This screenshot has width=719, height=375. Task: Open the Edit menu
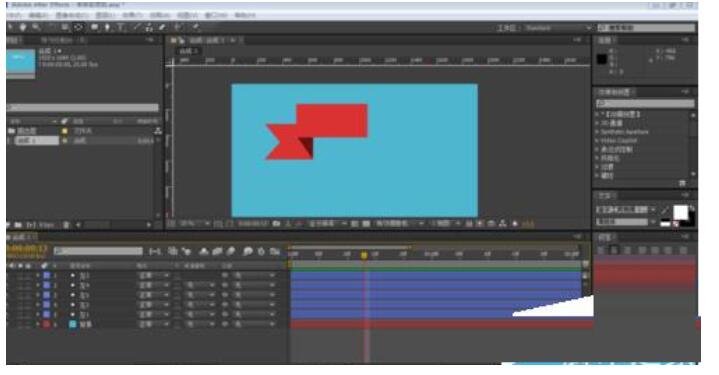[x=39, y=16]
